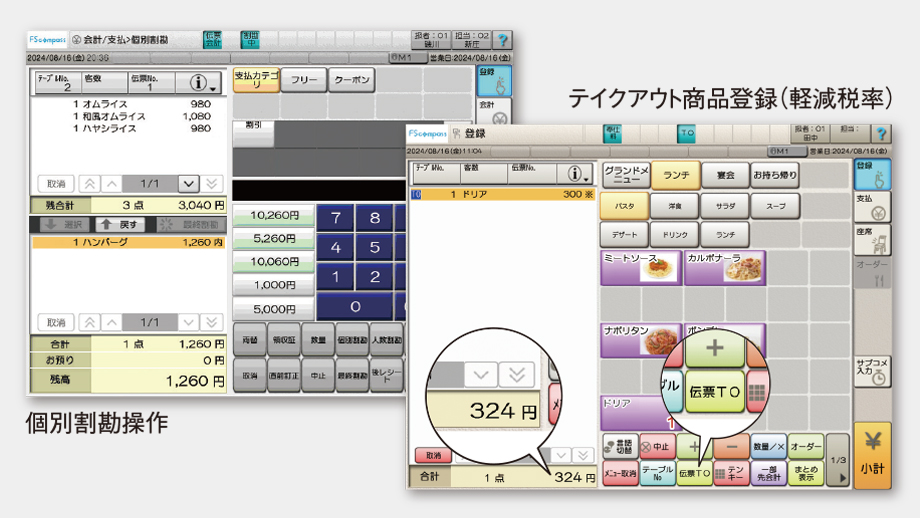
Task: Tap the 直前訂正 button
Action: tap(284, 375)
